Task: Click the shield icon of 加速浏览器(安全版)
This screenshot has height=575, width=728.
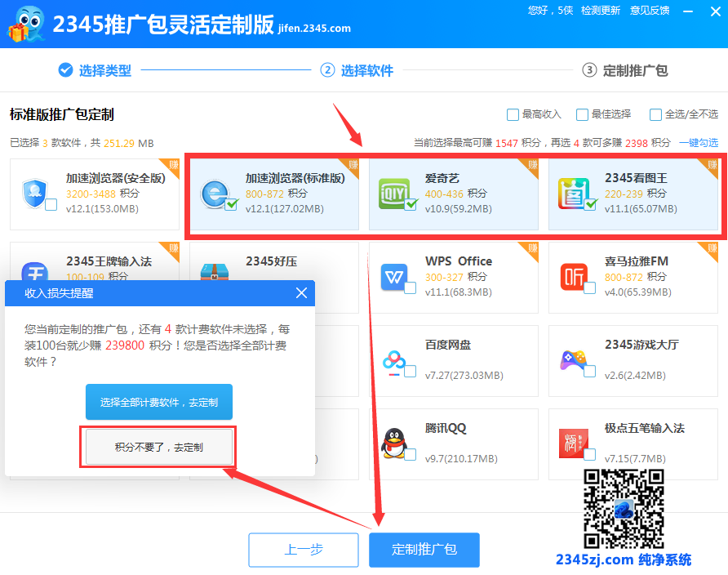Action: [x=34, y=194]
